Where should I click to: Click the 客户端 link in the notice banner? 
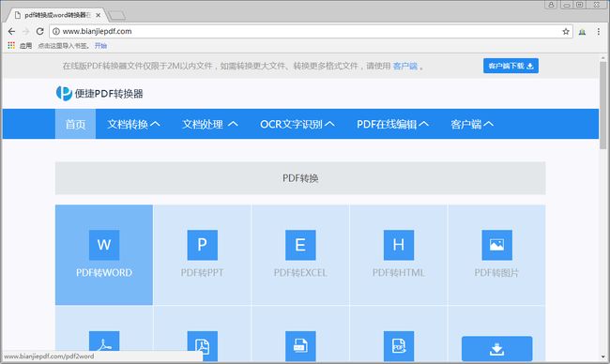pyautogui.click(x=405, y=66)
